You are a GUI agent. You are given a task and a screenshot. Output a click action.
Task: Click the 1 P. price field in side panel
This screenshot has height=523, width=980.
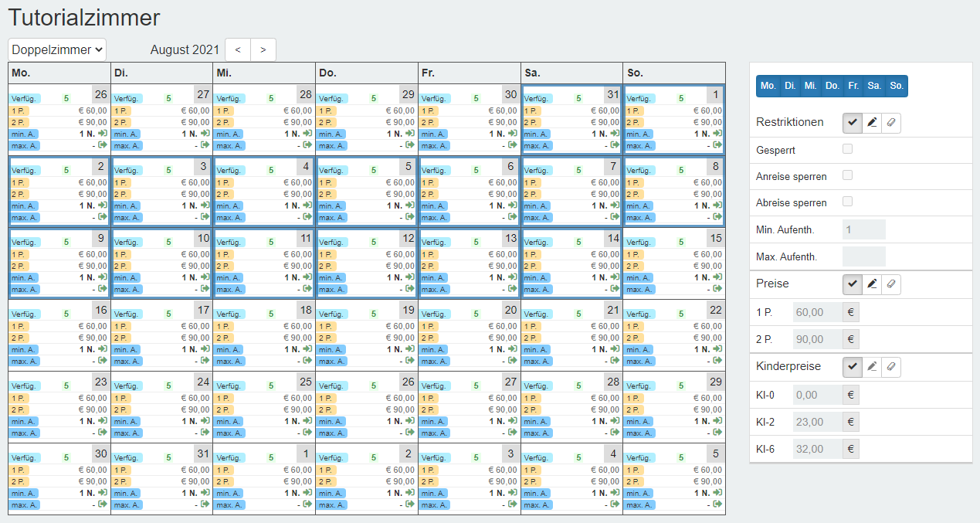pos(817,312)
